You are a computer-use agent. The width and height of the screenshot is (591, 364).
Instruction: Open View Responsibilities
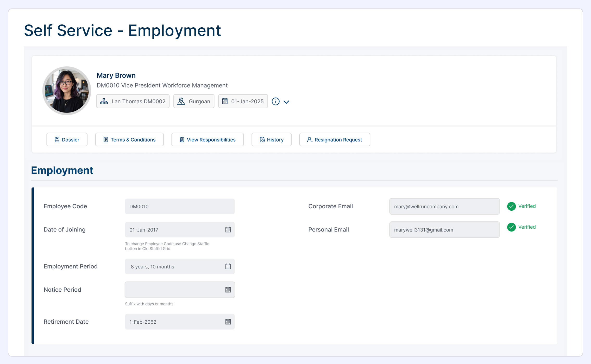[x=208, y=140]
